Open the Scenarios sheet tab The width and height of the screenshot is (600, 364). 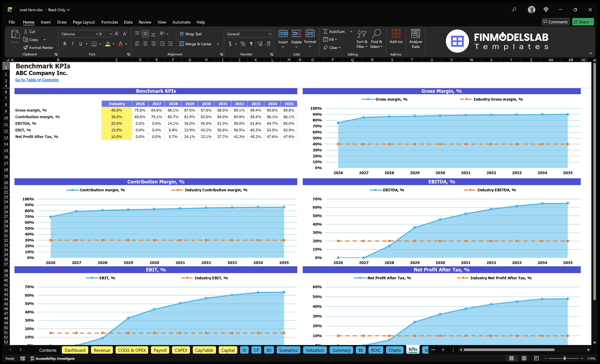288,350
